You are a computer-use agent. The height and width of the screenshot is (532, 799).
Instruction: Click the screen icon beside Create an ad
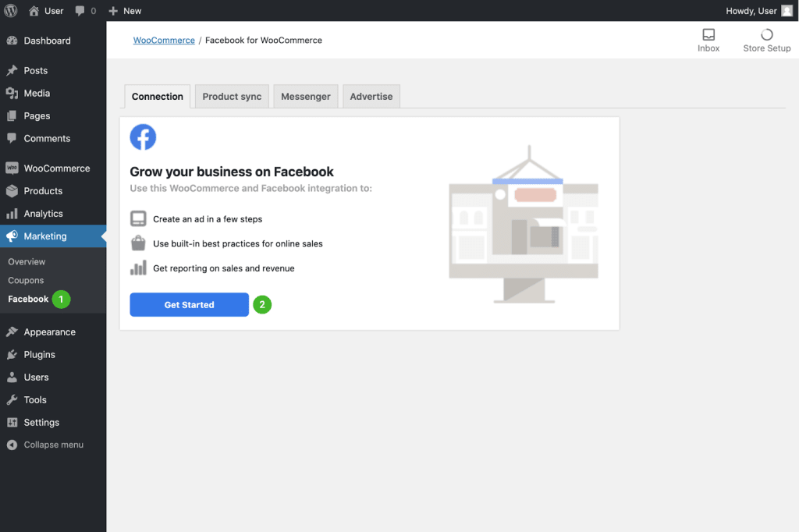(138, 218)
